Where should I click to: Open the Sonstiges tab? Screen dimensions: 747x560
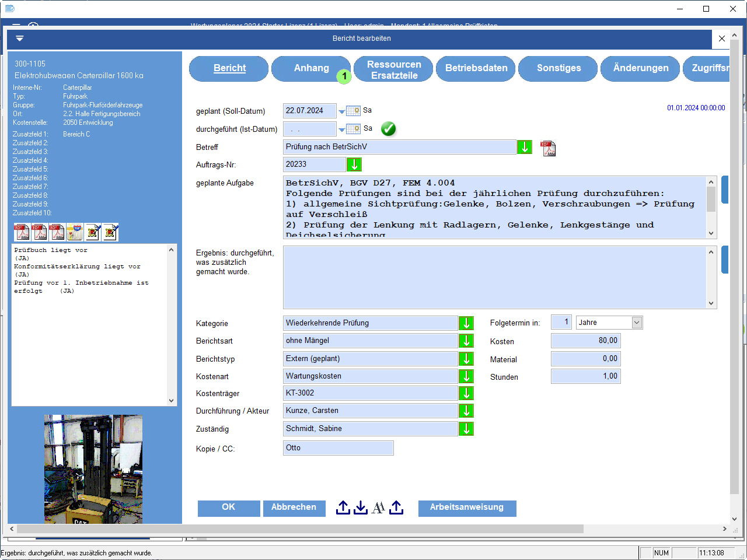pos(558,68)
